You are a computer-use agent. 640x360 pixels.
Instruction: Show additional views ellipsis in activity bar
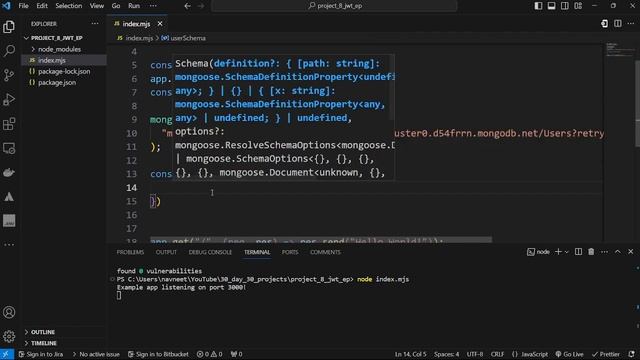(9, 245)
